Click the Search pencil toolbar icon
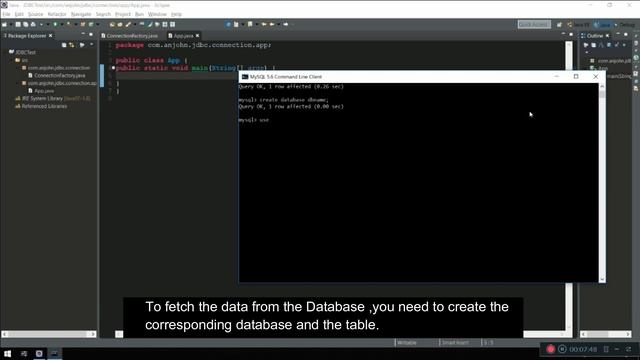The image size is (640, 360). 128,24
